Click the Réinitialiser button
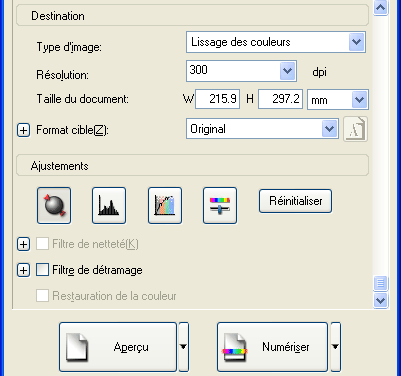401x376 pixels. coord(295,201)
